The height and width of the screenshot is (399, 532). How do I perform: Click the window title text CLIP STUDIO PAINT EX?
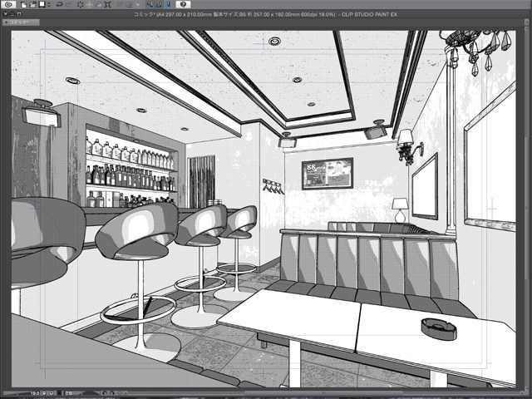[369, 15]
